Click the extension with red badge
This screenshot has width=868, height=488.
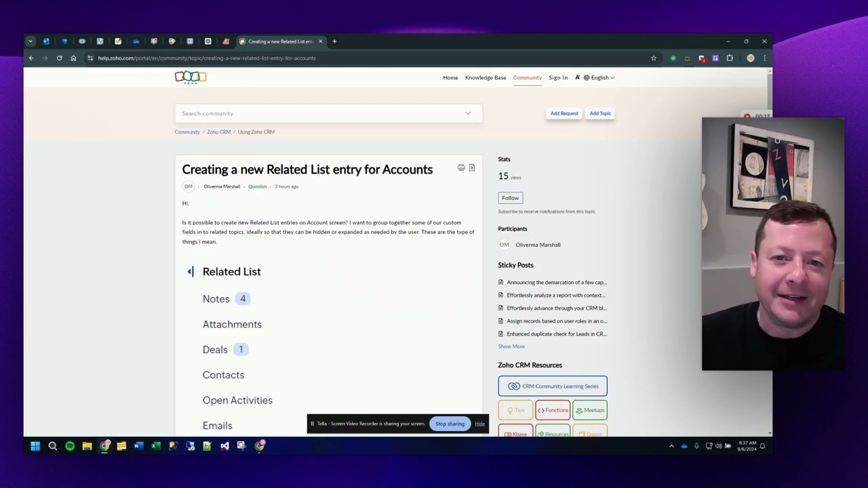702,58
